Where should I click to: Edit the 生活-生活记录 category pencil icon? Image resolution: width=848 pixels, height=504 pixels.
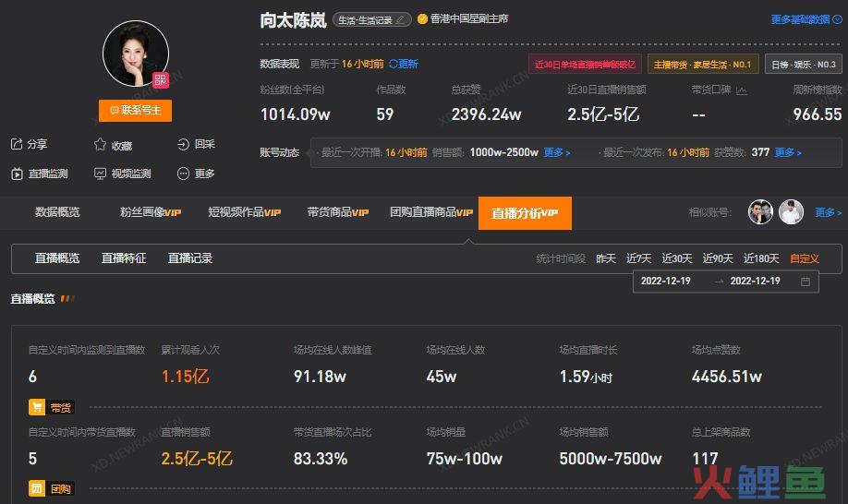tap(400, 20)
